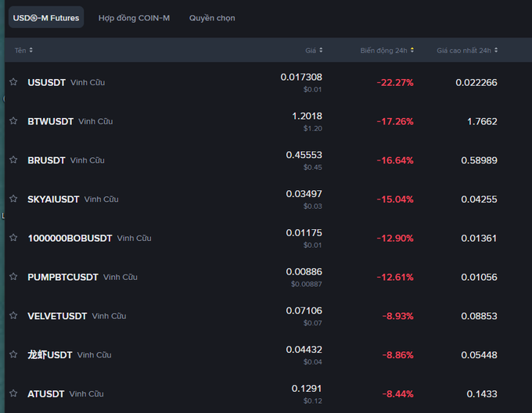Screen dimensions: 532x413
Task: Click the -16.64% change value
Action: pyautogui.click(x=395, y=160)
